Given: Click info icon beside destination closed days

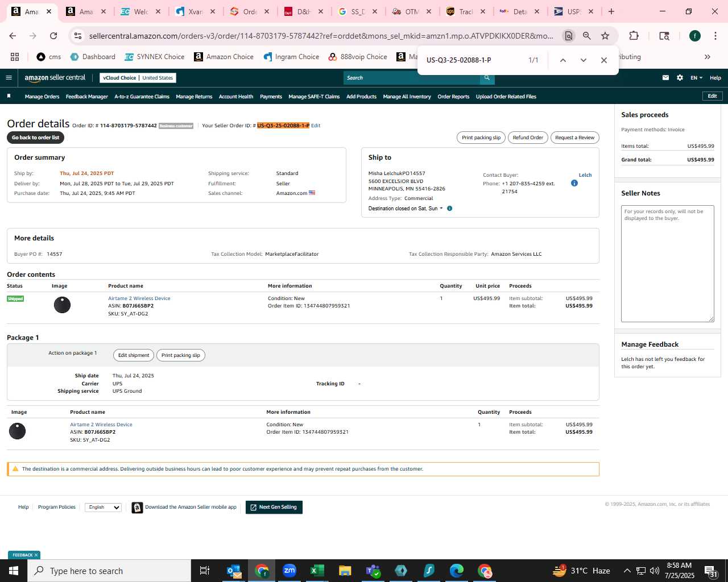Looking at the screenshot, I should click(449, 209).
